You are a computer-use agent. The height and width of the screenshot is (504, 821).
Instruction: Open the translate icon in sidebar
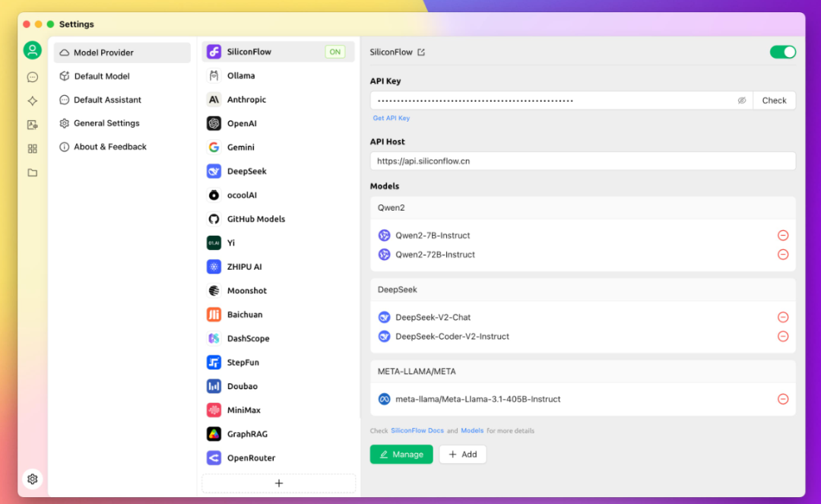click(x=33, y=125)
